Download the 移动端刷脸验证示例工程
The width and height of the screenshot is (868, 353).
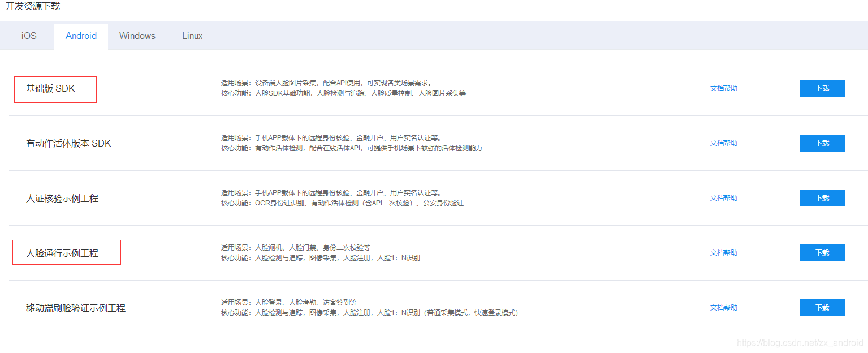[822, 308]
